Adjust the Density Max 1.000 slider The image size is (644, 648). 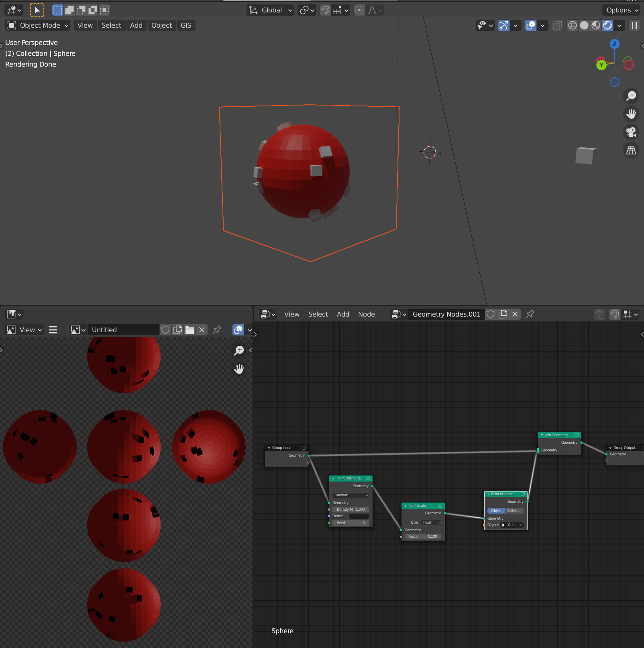coord(351,510)
